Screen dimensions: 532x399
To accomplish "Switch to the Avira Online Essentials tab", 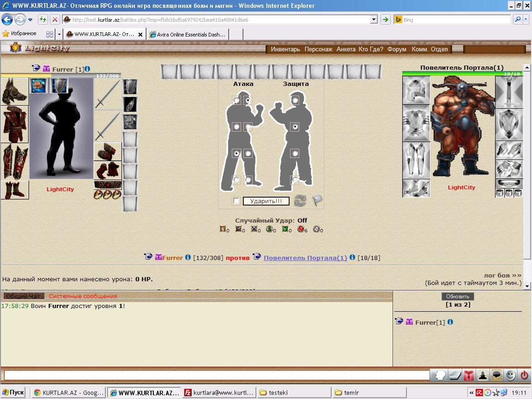I will (x=187, y=34).
